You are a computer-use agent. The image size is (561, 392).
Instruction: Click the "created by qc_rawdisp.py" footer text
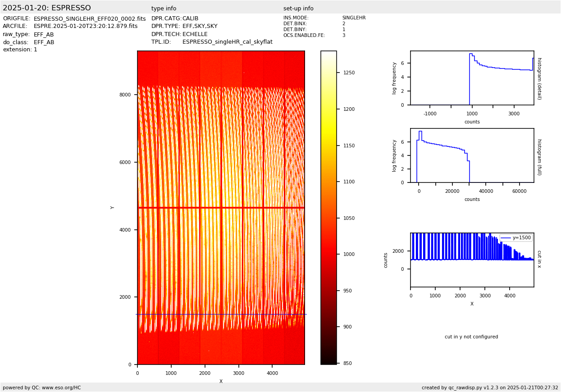click(x=490, y=387)
